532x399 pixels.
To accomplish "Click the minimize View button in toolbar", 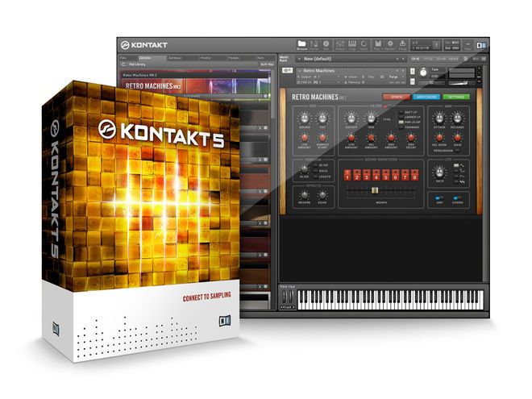I will point(468,45).
